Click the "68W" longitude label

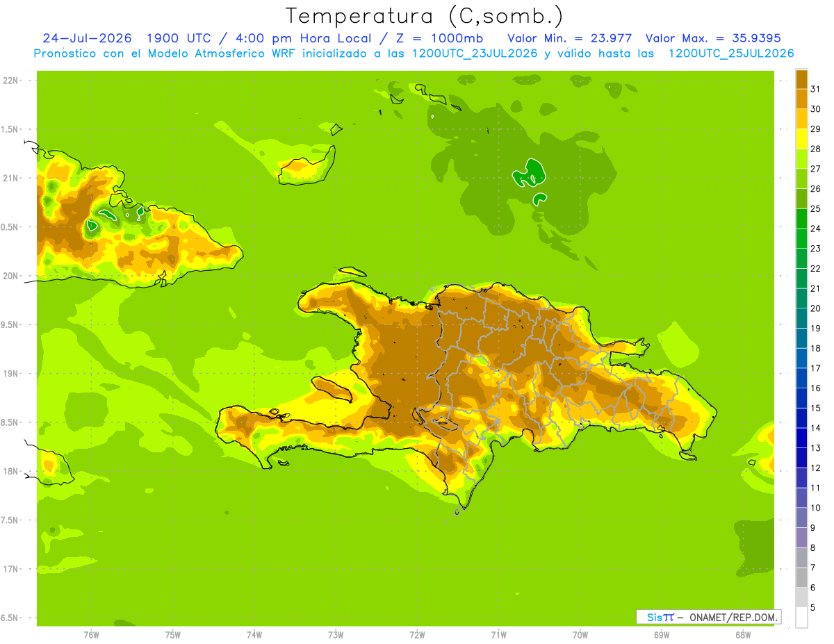[743, 634]
